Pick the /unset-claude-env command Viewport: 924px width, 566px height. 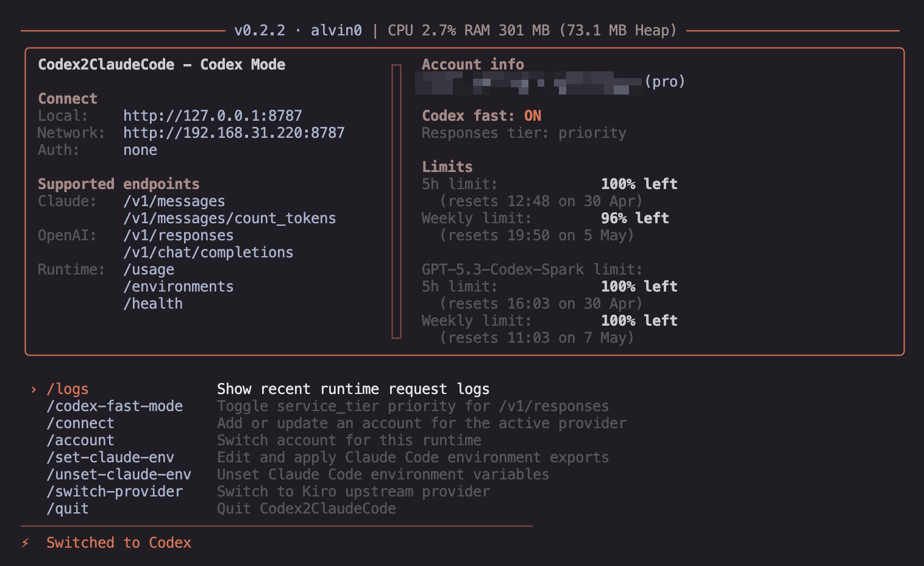point(119,475)
